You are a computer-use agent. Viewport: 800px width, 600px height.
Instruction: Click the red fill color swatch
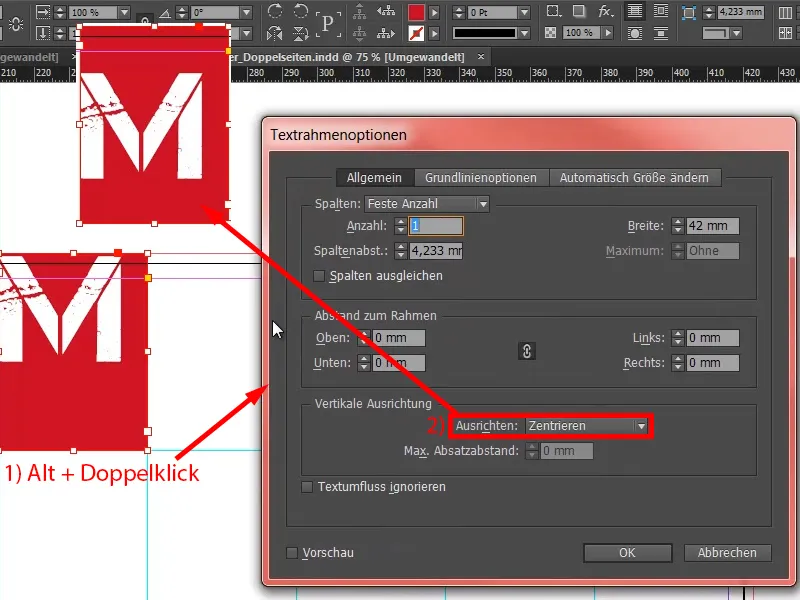click(416, 12)
